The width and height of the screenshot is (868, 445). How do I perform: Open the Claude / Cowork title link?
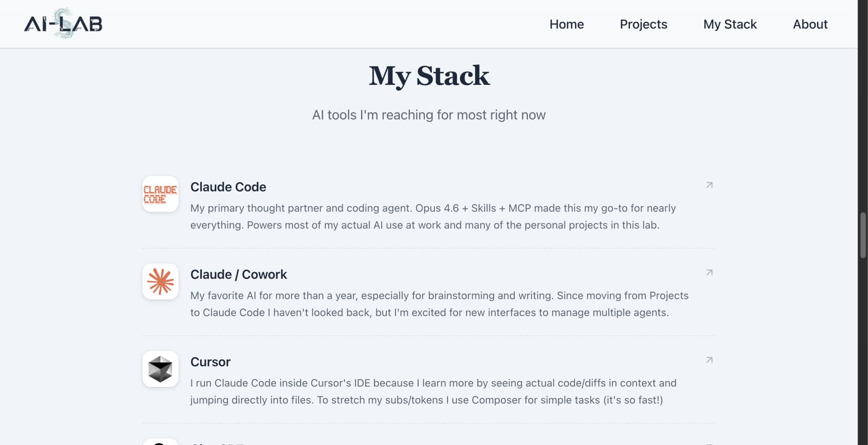click(238, 274)
